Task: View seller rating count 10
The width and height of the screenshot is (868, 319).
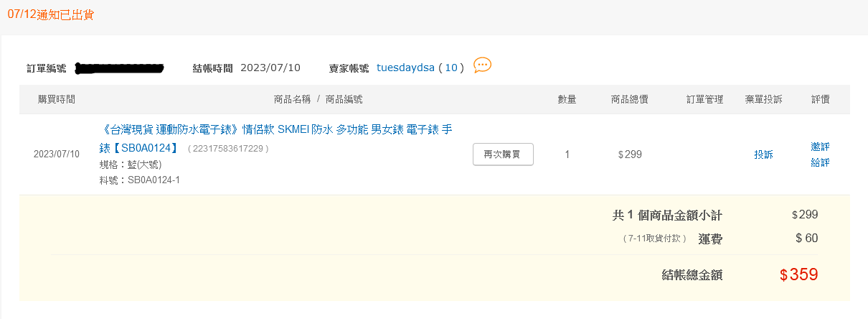Action: click(450, 68)
